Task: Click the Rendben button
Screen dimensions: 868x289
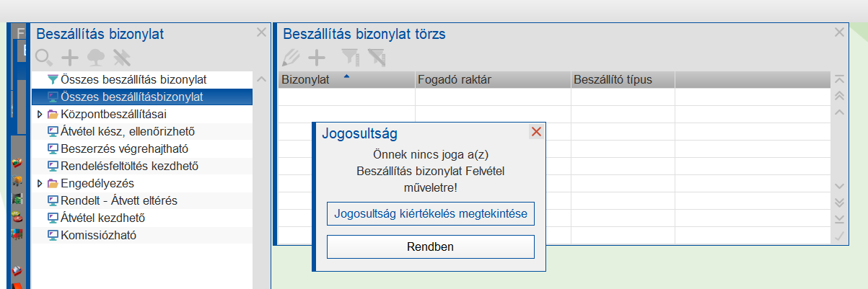Action: click(x=430, y=246)
